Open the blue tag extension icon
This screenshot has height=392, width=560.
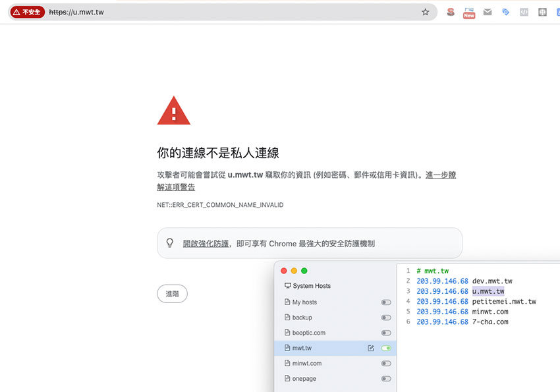click(506, 12)
